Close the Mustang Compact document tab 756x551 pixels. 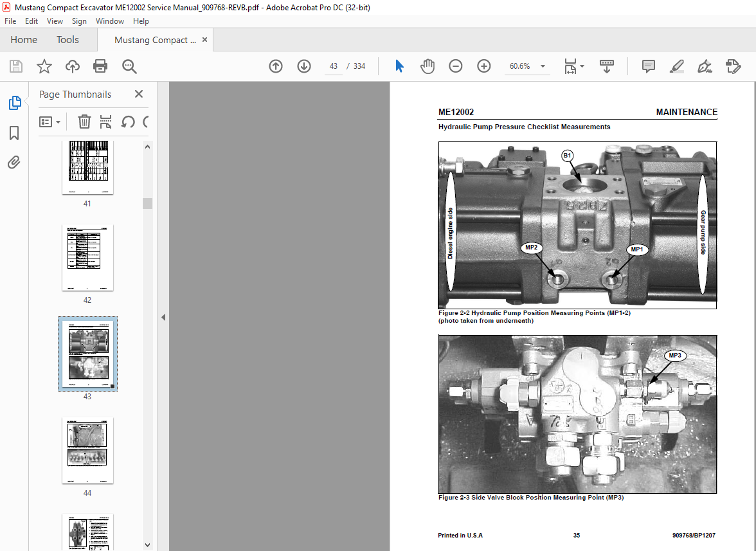coord(204,39)
